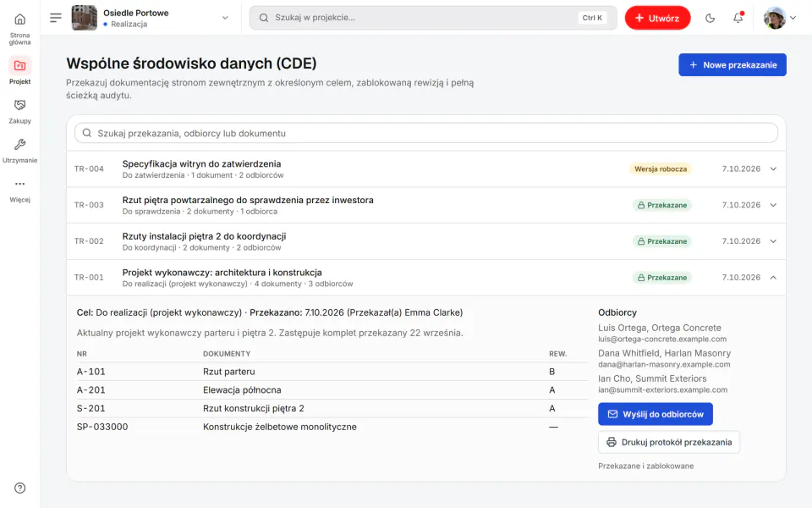The image size is (812, 508).
Task: Toggle the hamburger menu icon
Action: pyautogui.click(x=56, y=18)
